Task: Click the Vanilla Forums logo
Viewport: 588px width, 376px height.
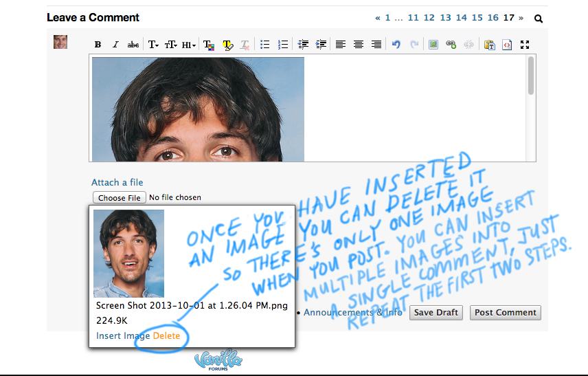Action: 218,360
